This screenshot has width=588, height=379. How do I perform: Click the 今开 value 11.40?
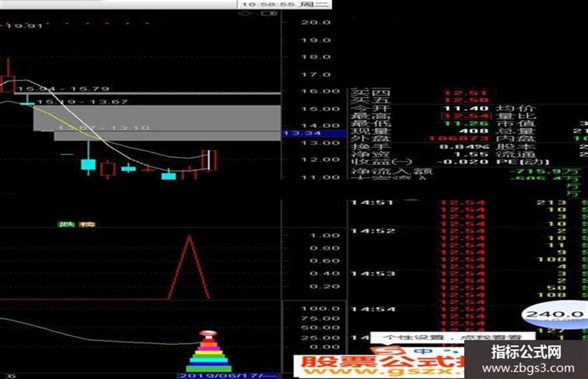tap(466, 108)
